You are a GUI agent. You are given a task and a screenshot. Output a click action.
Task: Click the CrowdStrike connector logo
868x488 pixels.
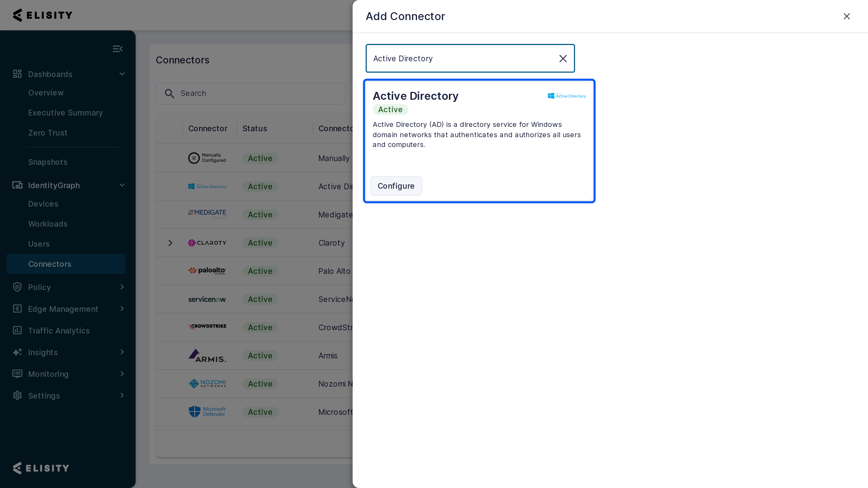207,326
